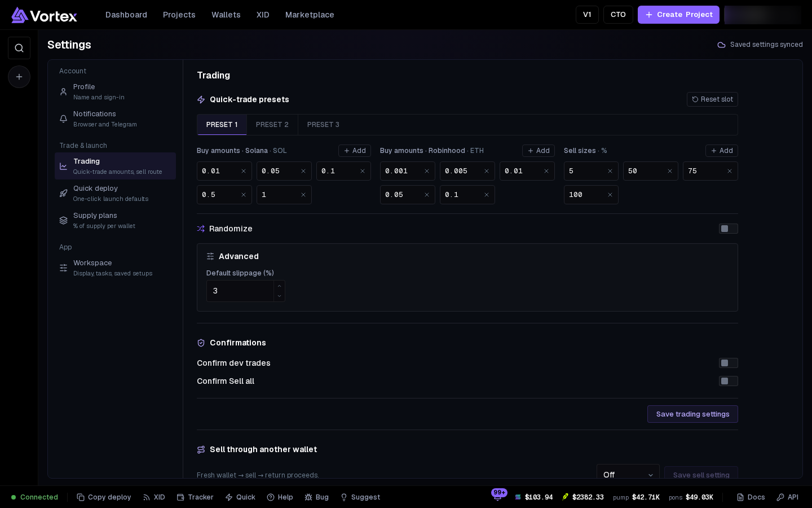
Task: Click Save trading settings
Action: (692, 414)
